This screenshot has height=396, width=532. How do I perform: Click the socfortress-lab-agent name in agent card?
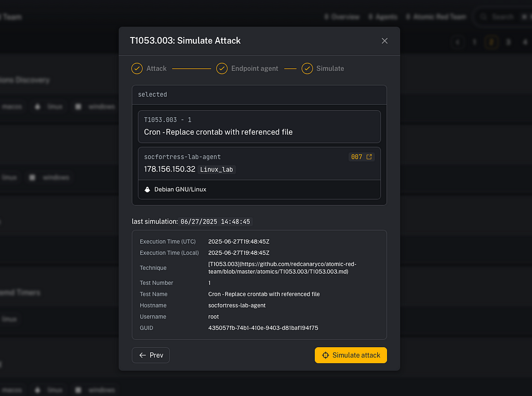pos(182,157)
